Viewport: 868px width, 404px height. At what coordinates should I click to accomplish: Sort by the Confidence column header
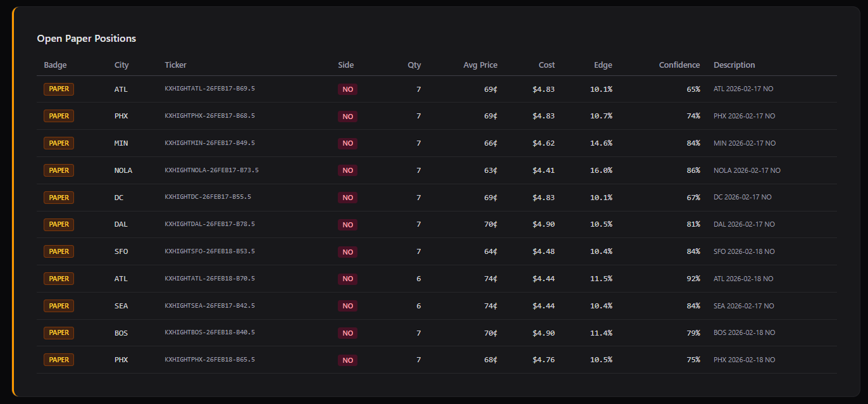pos(679,65)
